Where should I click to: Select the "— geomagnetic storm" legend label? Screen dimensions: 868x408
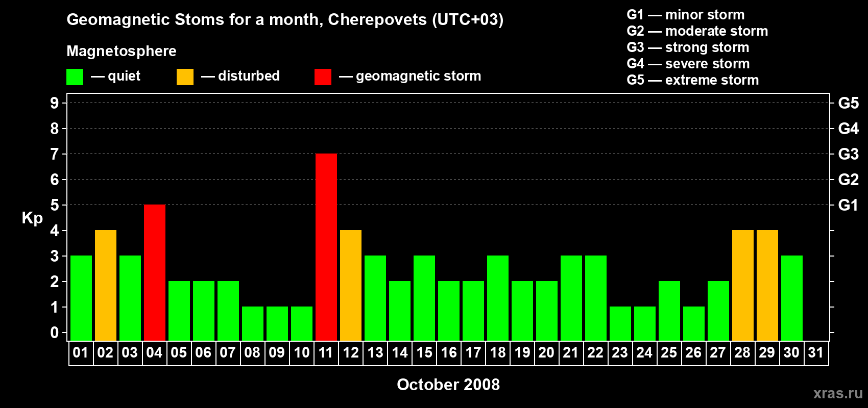tap(410, 76)
